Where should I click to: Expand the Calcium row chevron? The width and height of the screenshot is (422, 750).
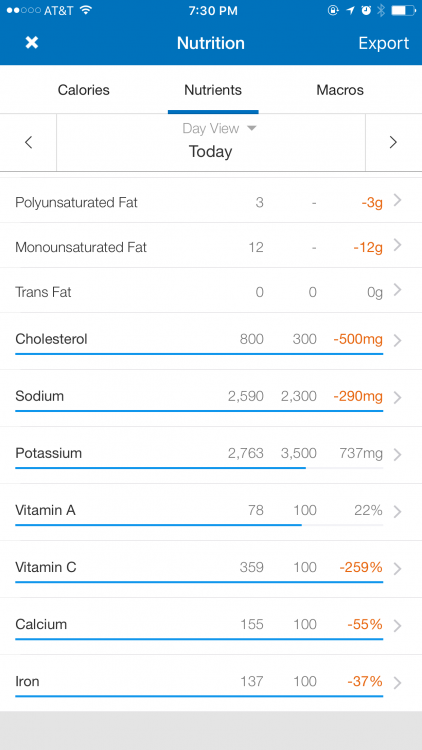tap(397, 625)
